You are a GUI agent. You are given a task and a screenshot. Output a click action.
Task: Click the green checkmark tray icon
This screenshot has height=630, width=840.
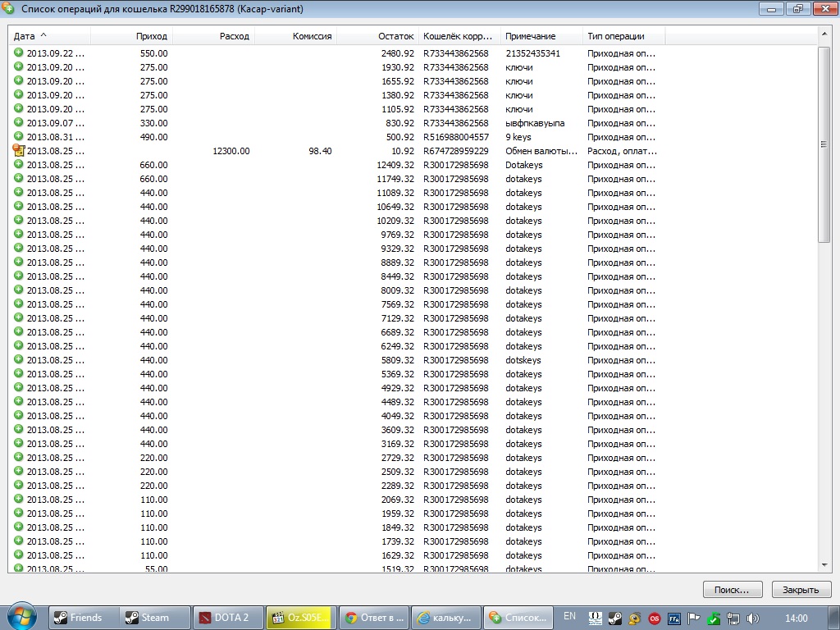click(x=714, y=619)
